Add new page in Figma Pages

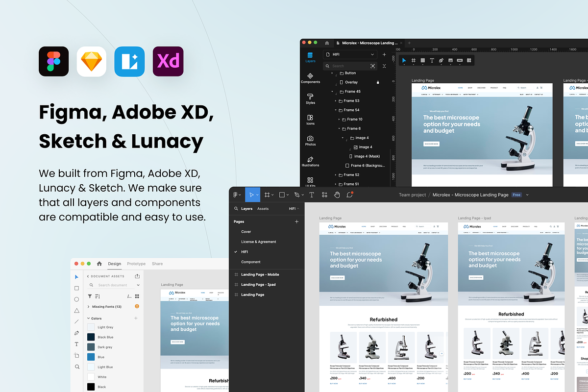click(x=296, y=221)
